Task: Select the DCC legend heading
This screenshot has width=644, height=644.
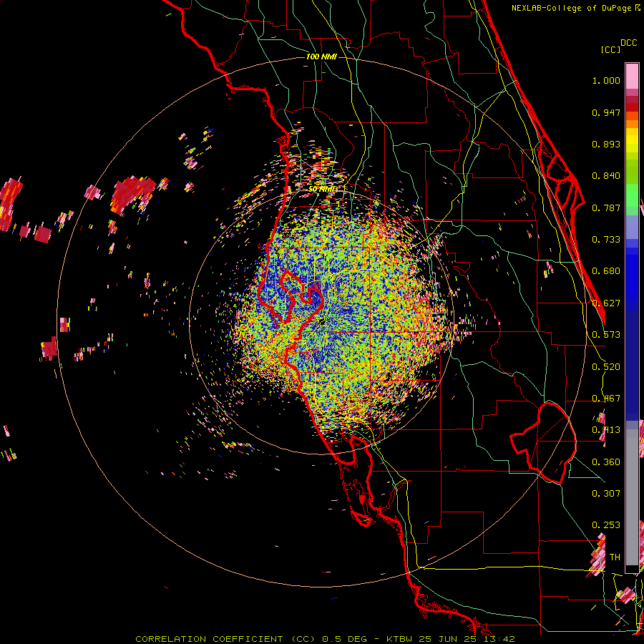Action: [628, 43]
